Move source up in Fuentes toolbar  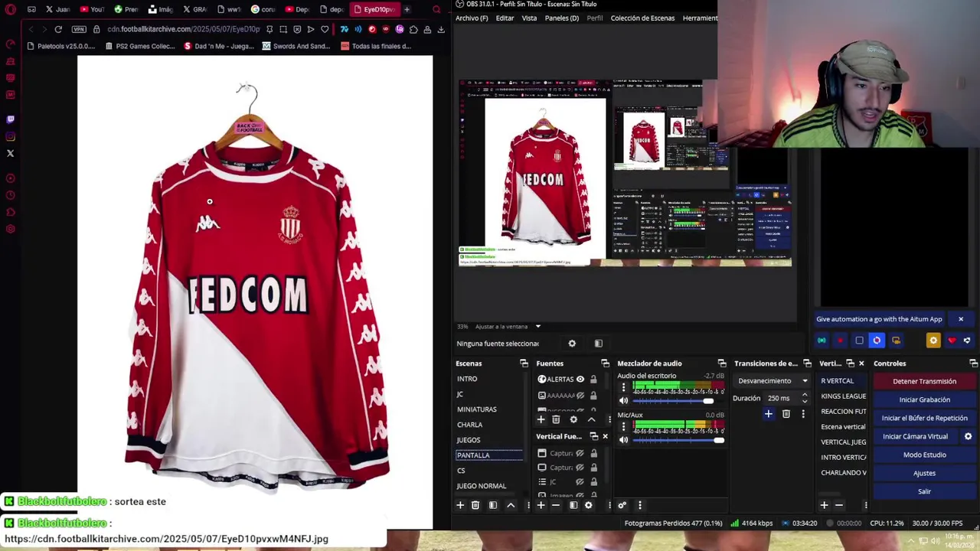(591, 419)
